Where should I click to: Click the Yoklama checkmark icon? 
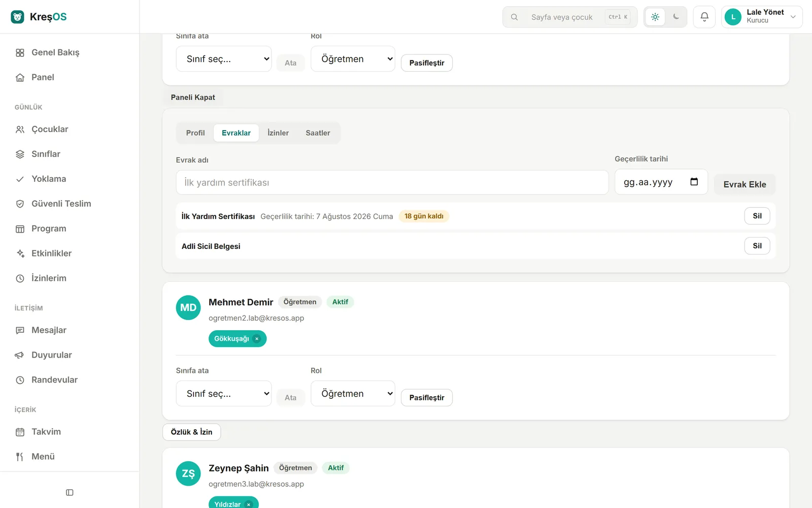[x=20, y=179]
